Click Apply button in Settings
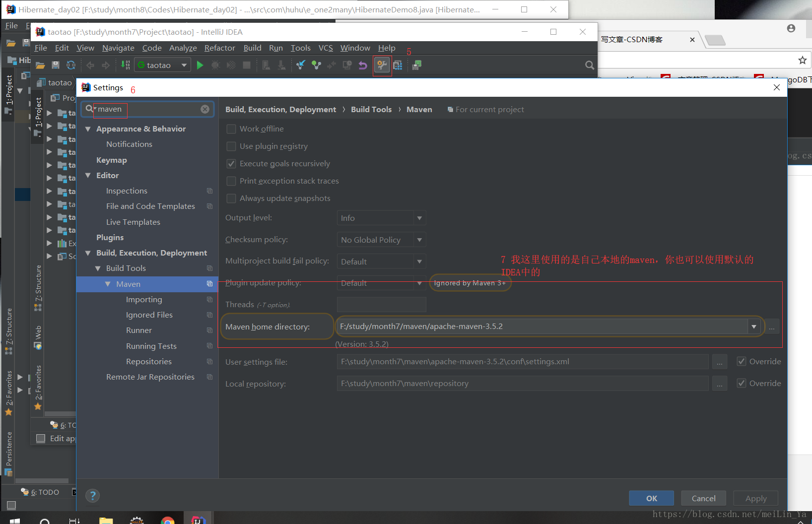 click(x=755, y=498)
